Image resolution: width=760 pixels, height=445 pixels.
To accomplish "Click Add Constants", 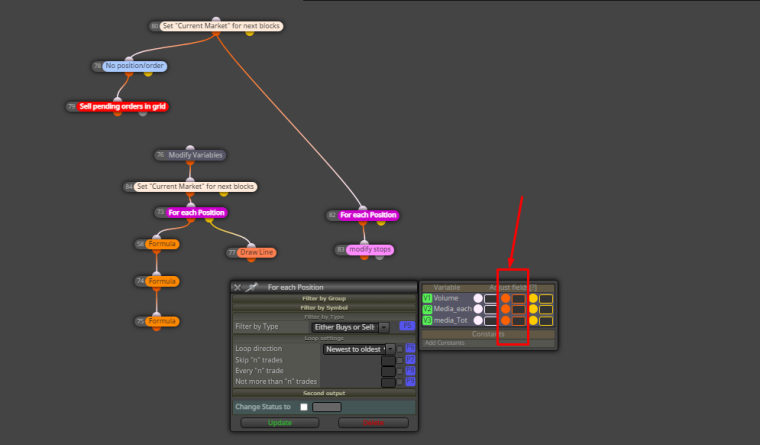I will pyautogui.click(x=444, y=343).
